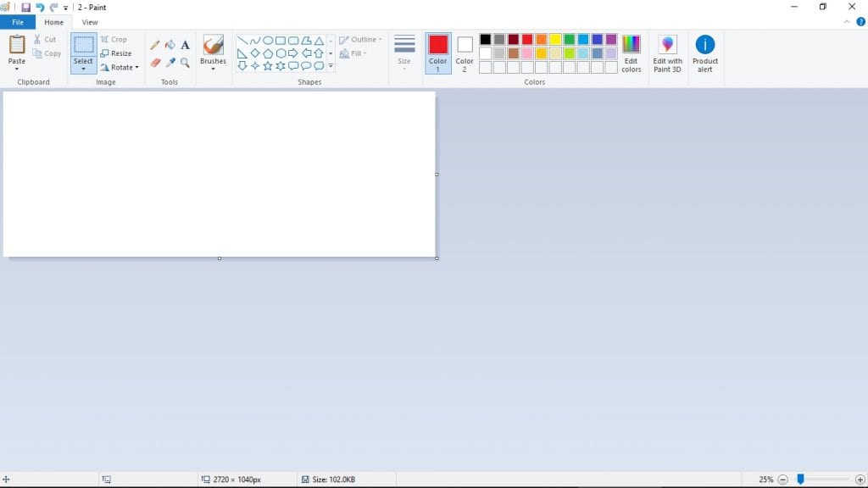Click the Resize button
This screenshot has width=868, height=488.
(116, 53)
